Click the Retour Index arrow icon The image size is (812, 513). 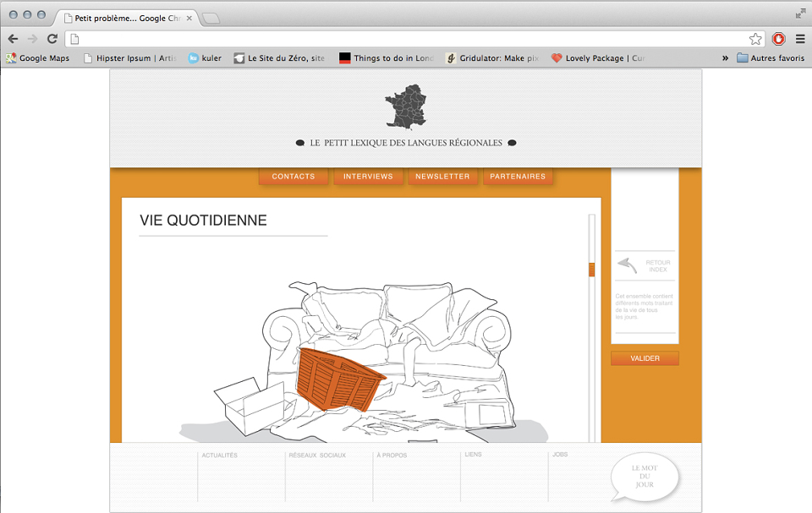tap(627, 265)
